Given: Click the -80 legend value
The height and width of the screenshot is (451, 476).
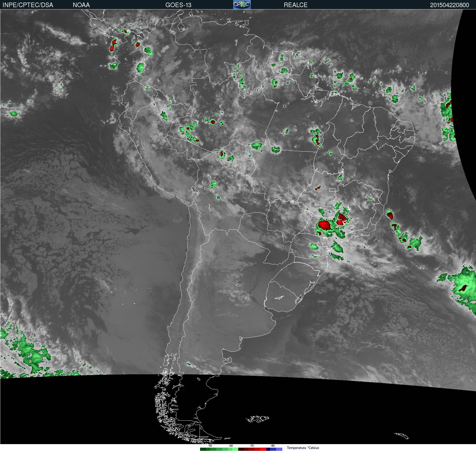Looking at the screenshot, I should (272, 446).
